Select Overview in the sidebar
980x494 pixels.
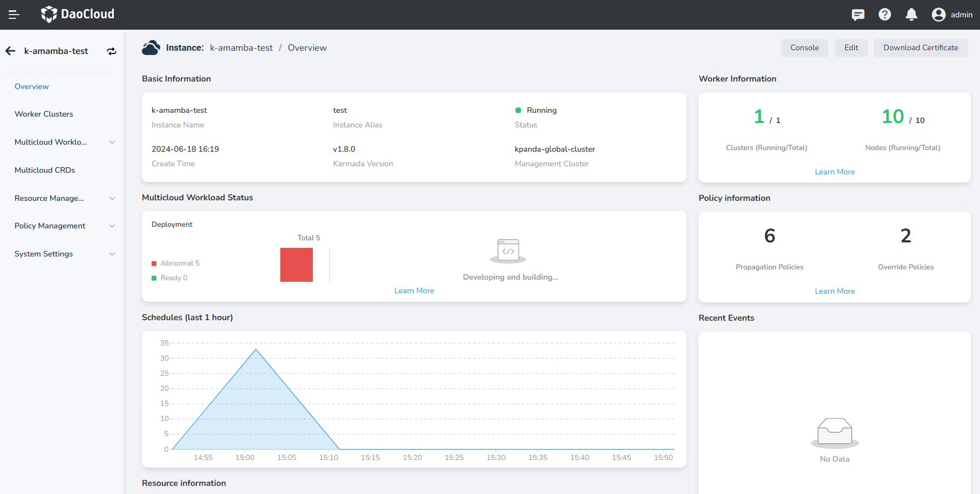click(32, 86)
